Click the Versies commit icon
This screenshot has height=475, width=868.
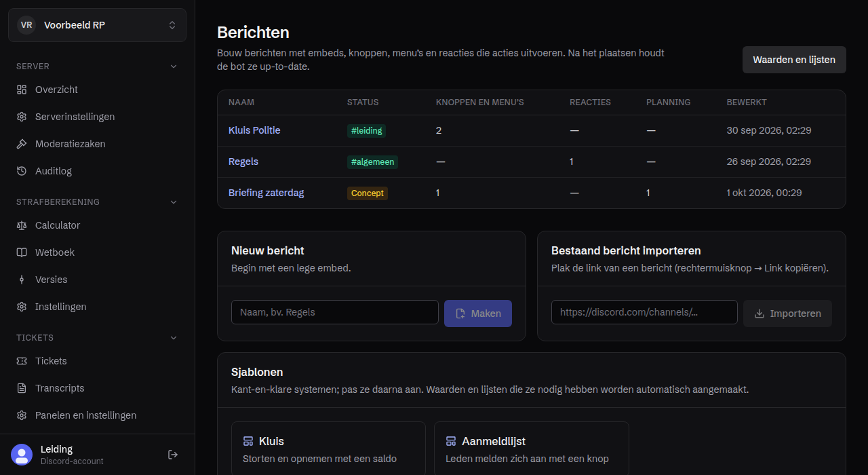pos(22,280)
